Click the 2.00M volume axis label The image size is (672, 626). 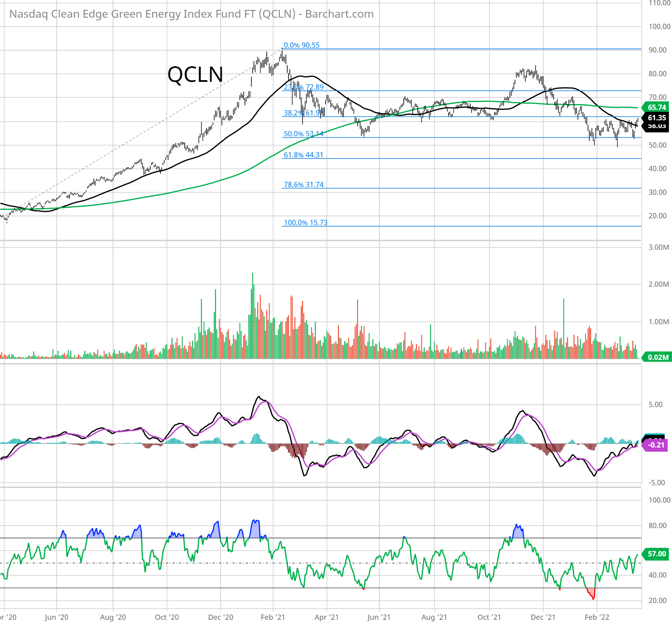658,284
